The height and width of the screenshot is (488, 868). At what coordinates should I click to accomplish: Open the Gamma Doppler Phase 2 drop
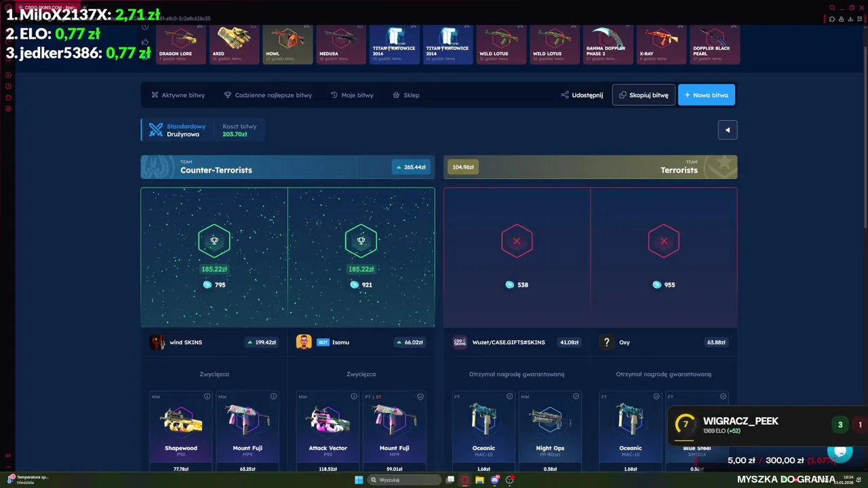point(608,45)
